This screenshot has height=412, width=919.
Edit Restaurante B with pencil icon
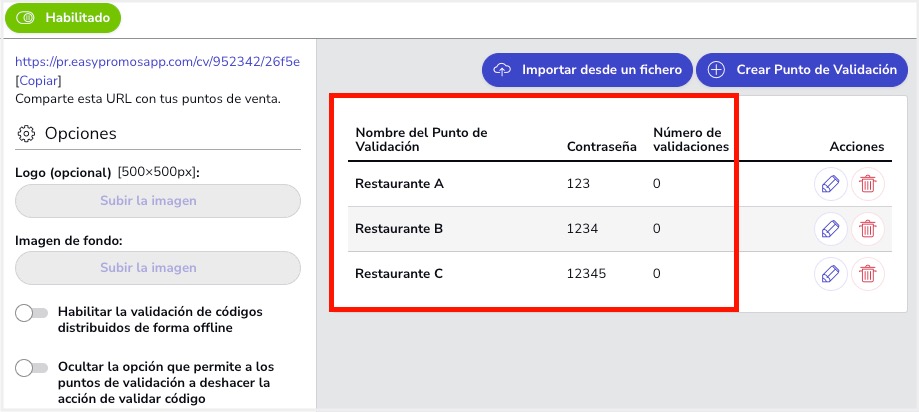830,229
